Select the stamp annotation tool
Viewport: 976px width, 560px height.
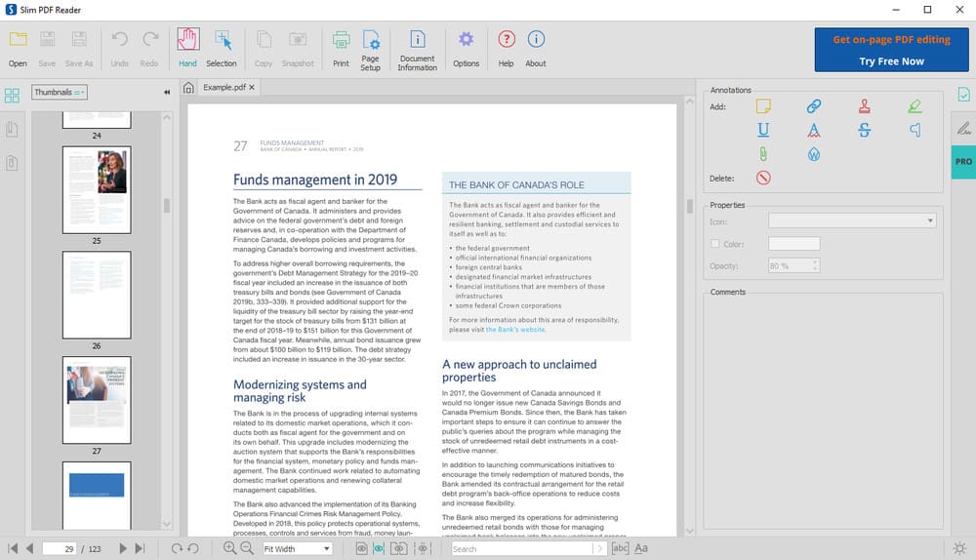pos(865,105)
